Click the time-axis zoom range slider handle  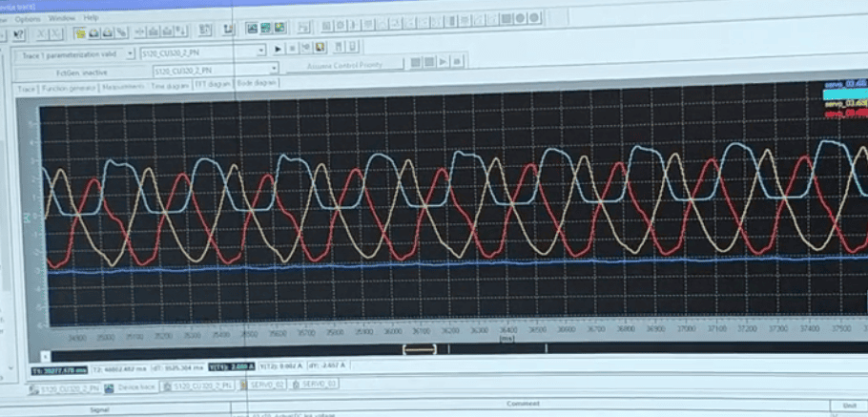419,349
